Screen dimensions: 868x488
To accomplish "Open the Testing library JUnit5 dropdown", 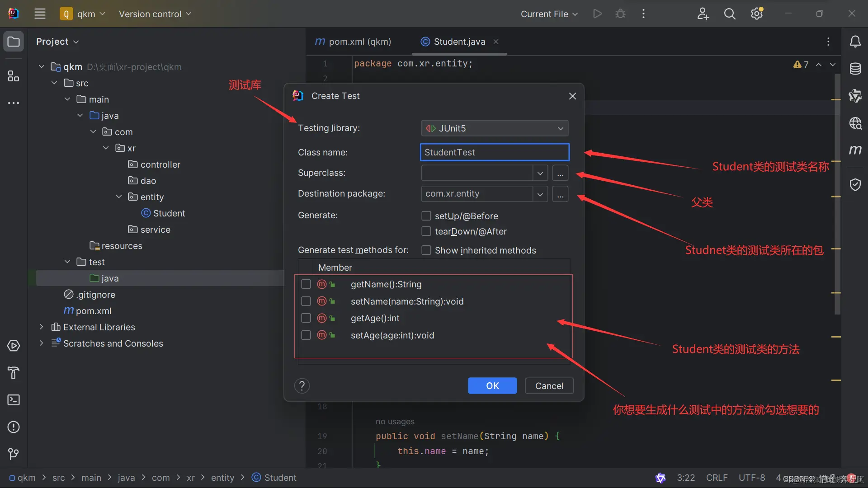I will 495,128.
